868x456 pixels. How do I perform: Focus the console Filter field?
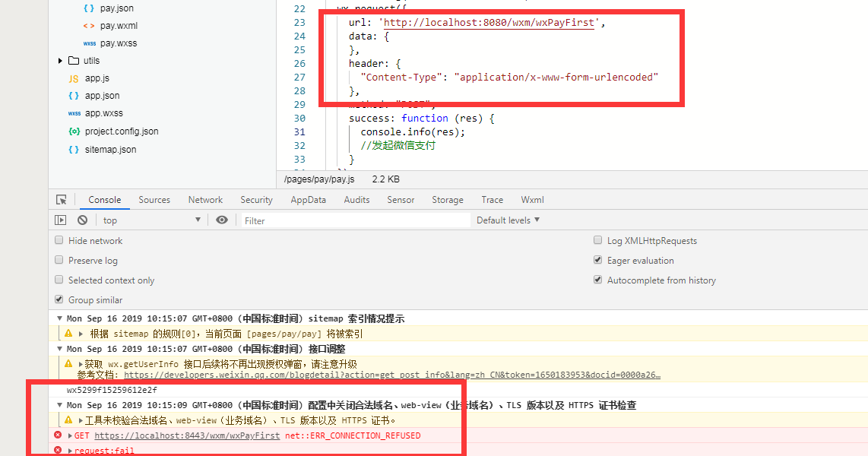click(x=354, y=221)
